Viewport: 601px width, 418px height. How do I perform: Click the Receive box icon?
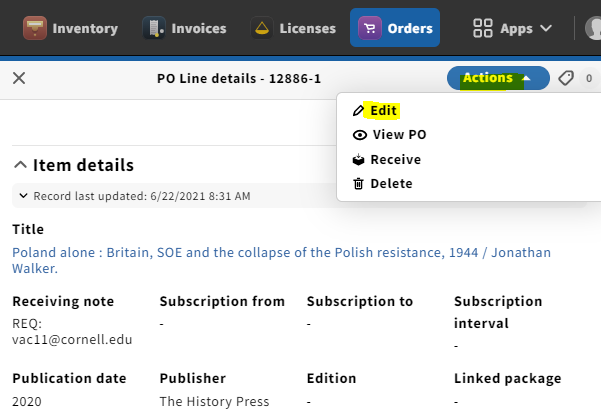pyautogui.click(x=358, y=159)
